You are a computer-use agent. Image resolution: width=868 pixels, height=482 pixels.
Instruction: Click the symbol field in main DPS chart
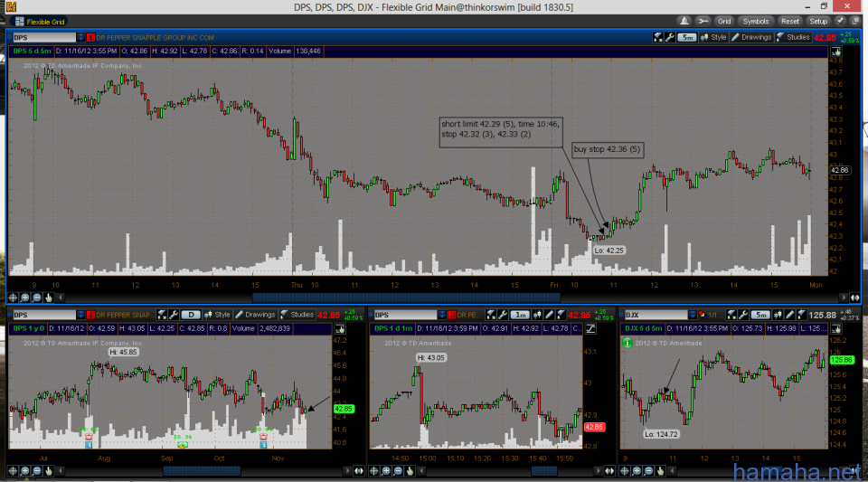[x=43, y=38]
